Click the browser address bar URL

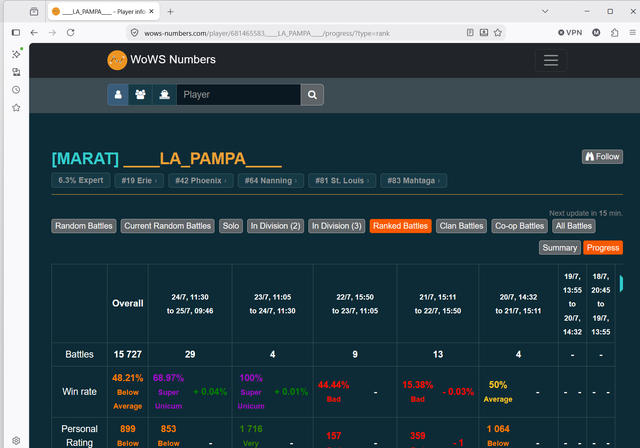coord(267,33)
